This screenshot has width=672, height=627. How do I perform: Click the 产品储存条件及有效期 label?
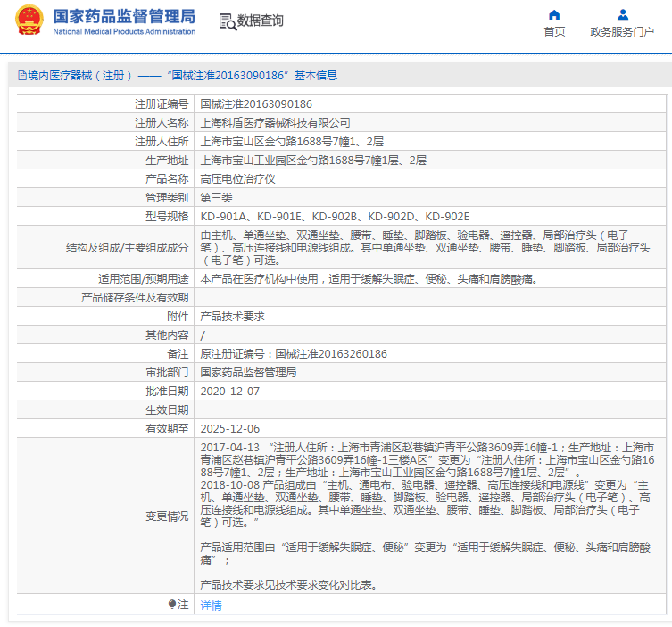point(135,298)
